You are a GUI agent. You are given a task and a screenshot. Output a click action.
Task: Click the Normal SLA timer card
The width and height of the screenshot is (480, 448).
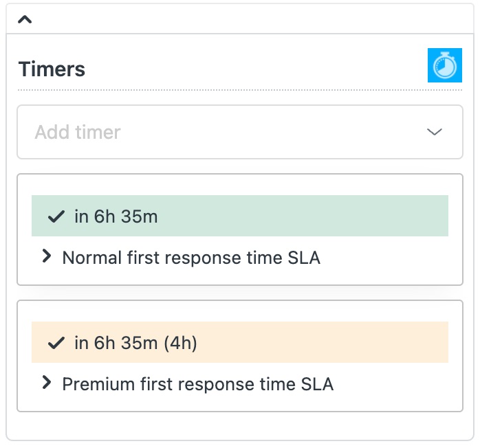(x=240, y=229)
